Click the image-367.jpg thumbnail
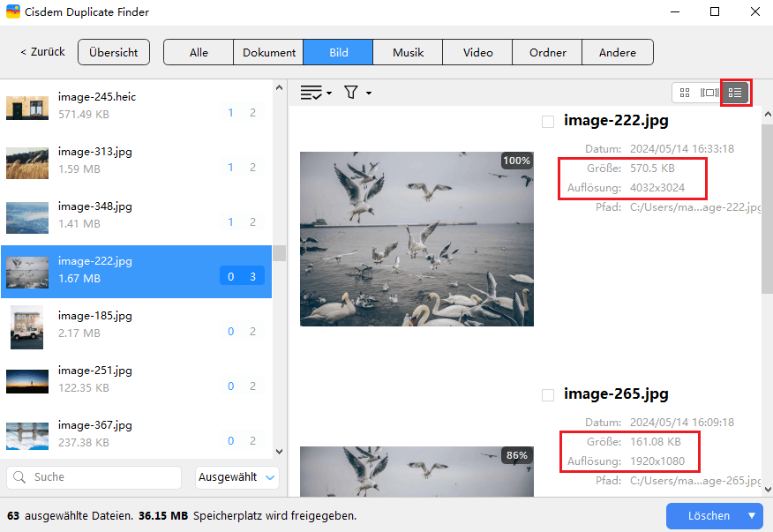 [x=27, y=437]
